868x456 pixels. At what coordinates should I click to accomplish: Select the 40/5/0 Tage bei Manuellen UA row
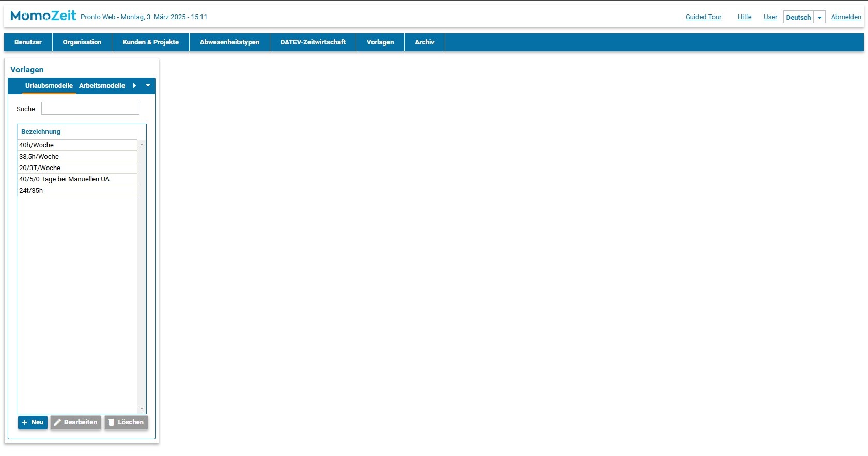[x=65, y=179]
